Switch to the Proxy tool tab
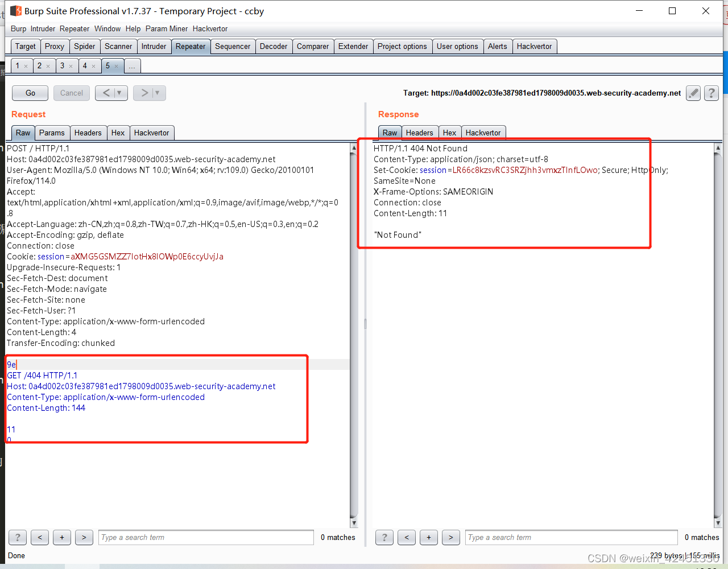This screenshot has width=728, height=569. [x=55, y=46]
